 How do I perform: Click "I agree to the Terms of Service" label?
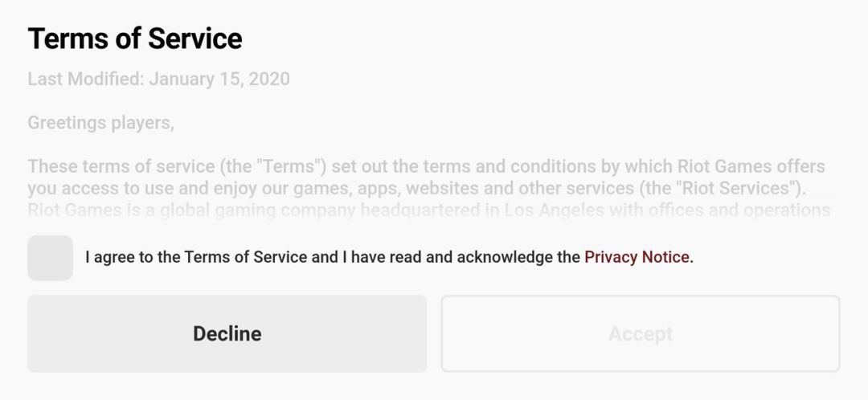click(196, 257)
